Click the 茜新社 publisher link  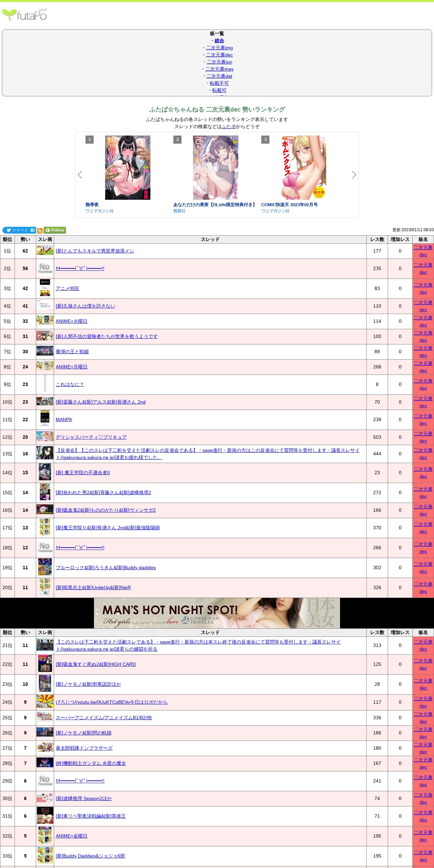point(179,211)
